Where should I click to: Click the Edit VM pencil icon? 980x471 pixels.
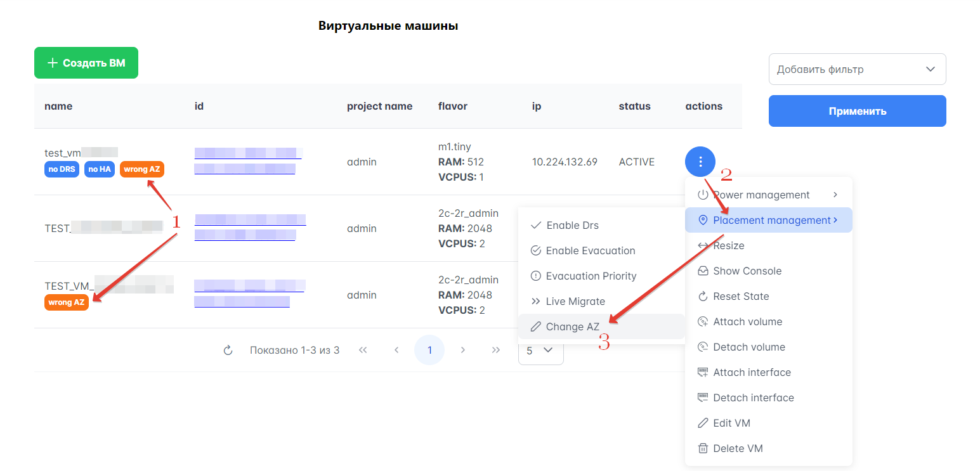(x=703, y=423)
